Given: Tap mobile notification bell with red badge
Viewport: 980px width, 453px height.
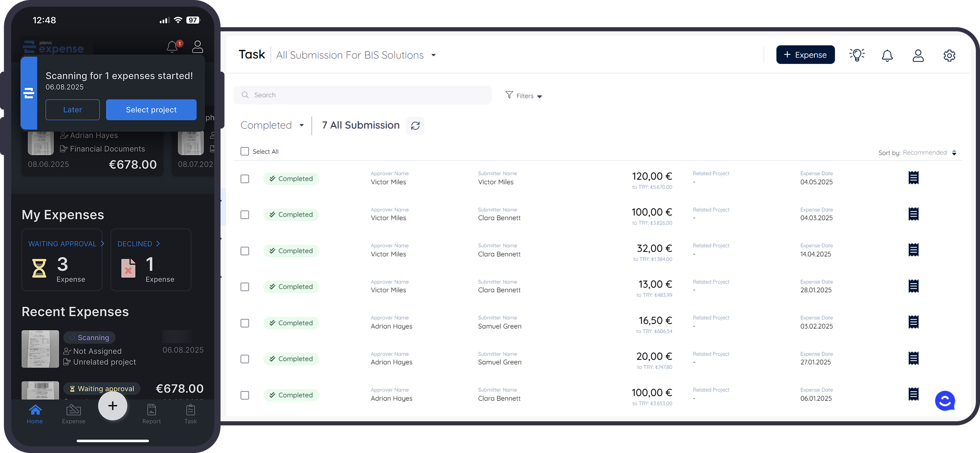Looking at the screenshot, I should click(x=173, y=47).
